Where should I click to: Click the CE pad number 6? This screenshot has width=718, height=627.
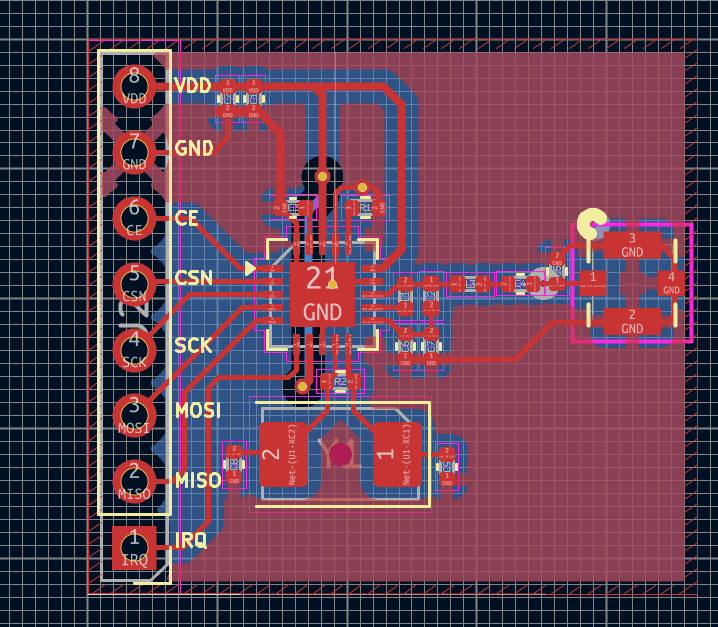click(x=134, y=217)
